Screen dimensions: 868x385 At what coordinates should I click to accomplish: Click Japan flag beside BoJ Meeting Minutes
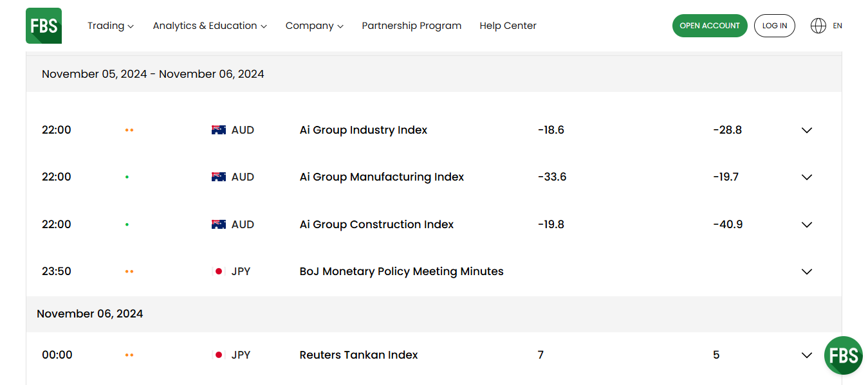coord(219,271)
